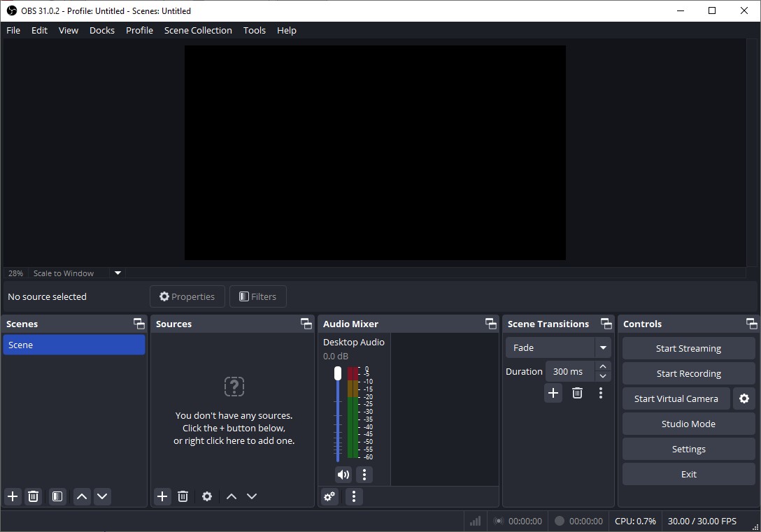Open the Fade transition dropdown

[558, 347]
